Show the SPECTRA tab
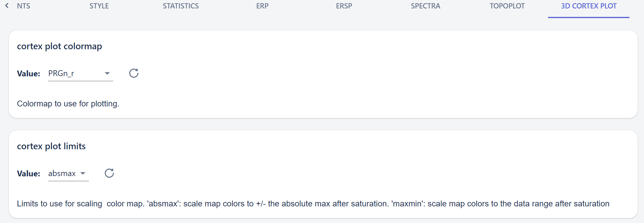644x223 pixels. [x=426, y=6]
